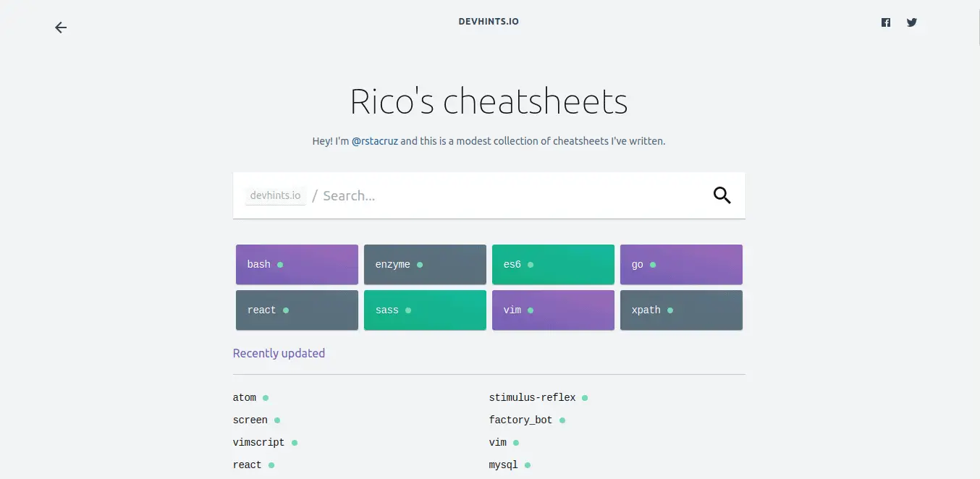Open the react cheatsheet card
Screen dimensions: 980x479
tap(297, 310)
